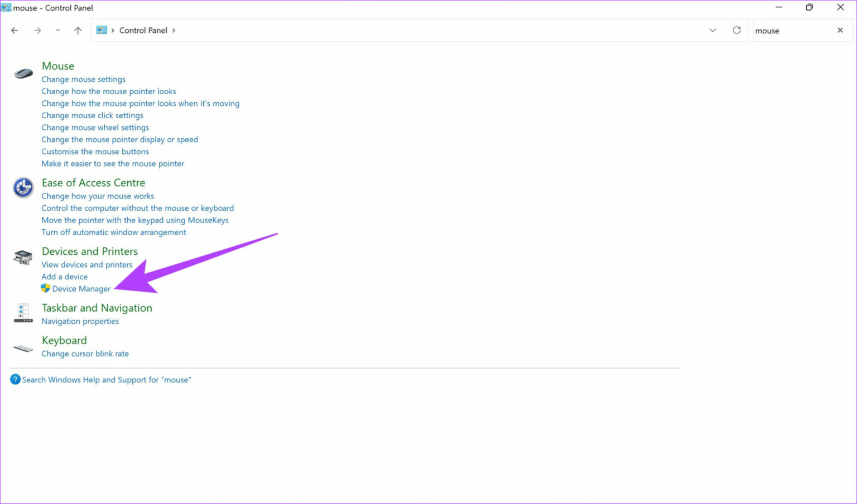Click the Taskbar and Navigation icon
The width and height of the screenshot is (857, 504).
(22, 312)
